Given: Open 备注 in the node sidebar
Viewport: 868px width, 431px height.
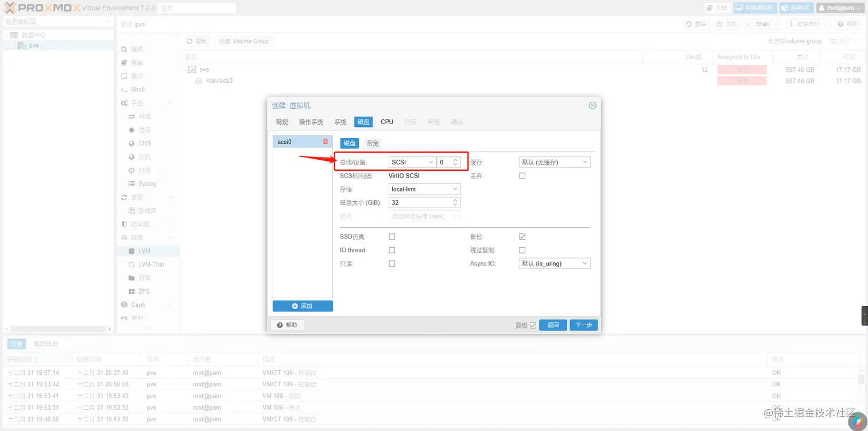Looking at the screenshot, I should tap(137, 76).
